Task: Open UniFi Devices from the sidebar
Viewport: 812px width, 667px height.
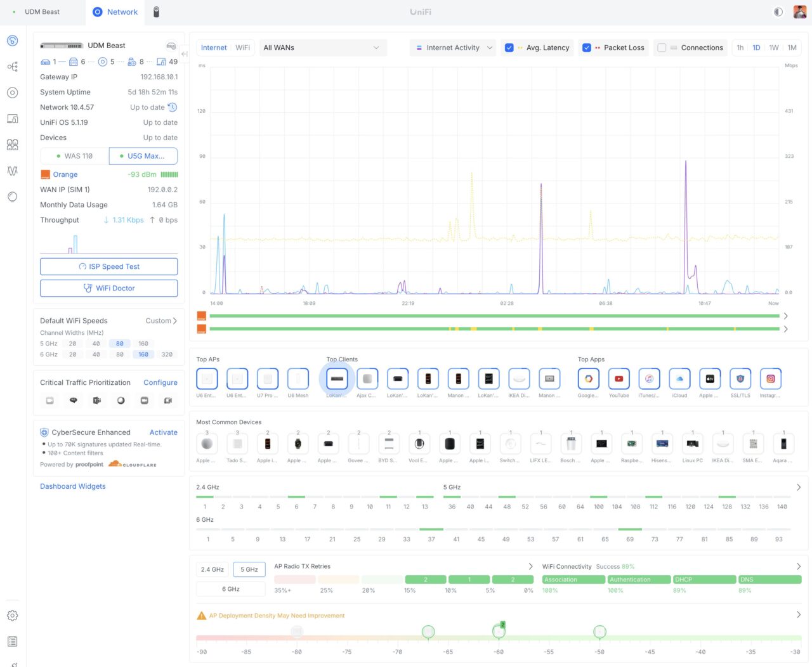Action: click(12, 93)
